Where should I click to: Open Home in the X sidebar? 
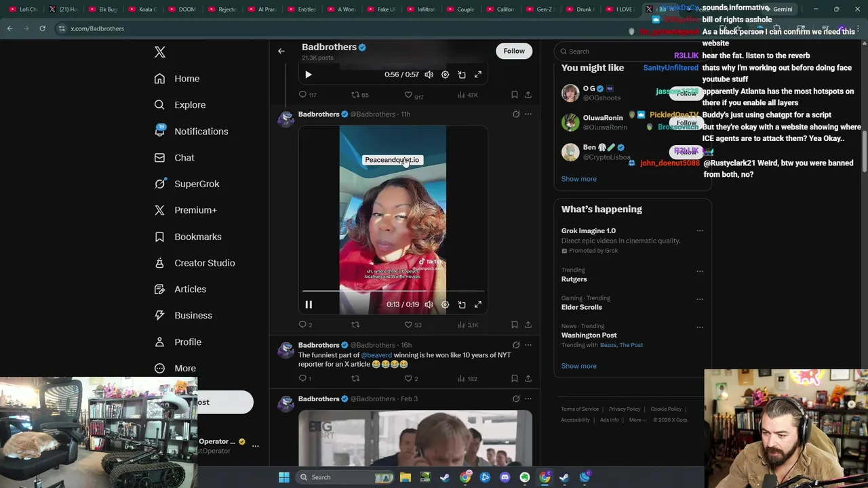(x=176, y=79)
